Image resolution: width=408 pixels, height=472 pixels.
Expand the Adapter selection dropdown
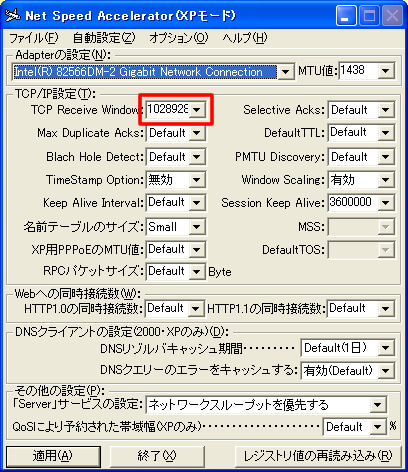point(285,72)
